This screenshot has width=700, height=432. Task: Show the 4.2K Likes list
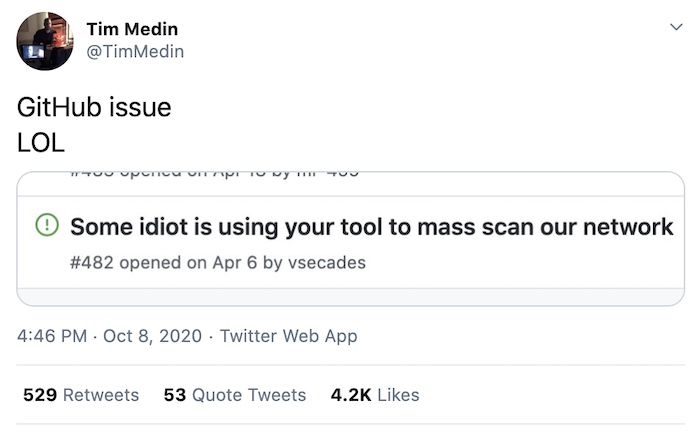(x=375, y=395)
